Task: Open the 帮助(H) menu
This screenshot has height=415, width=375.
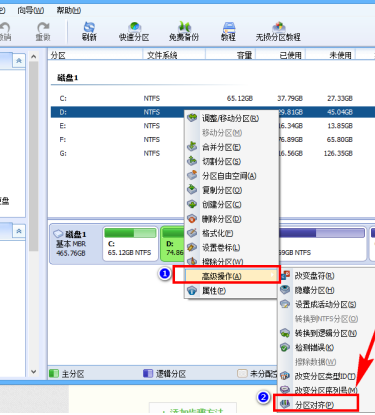Action: tap(69, 10)
